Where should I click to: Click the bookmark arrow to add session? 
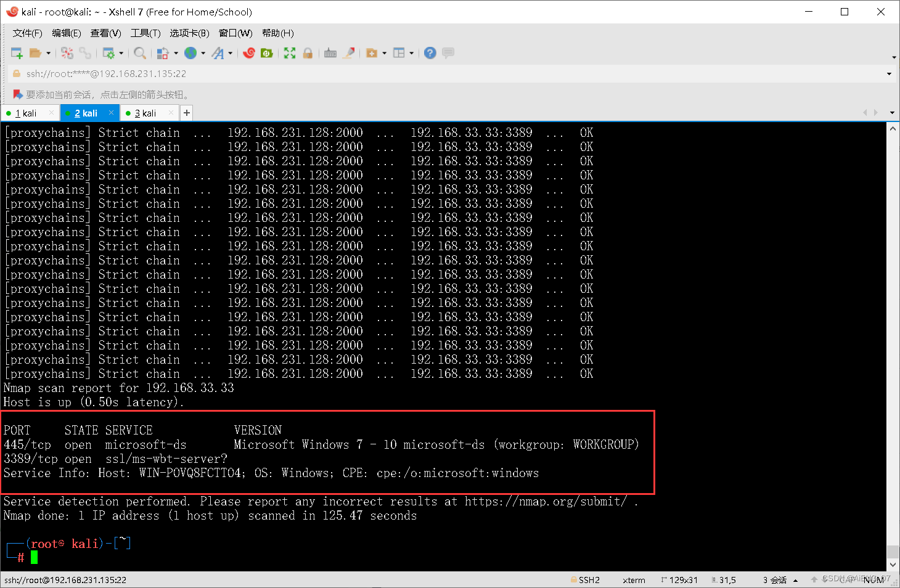[18, 94]
